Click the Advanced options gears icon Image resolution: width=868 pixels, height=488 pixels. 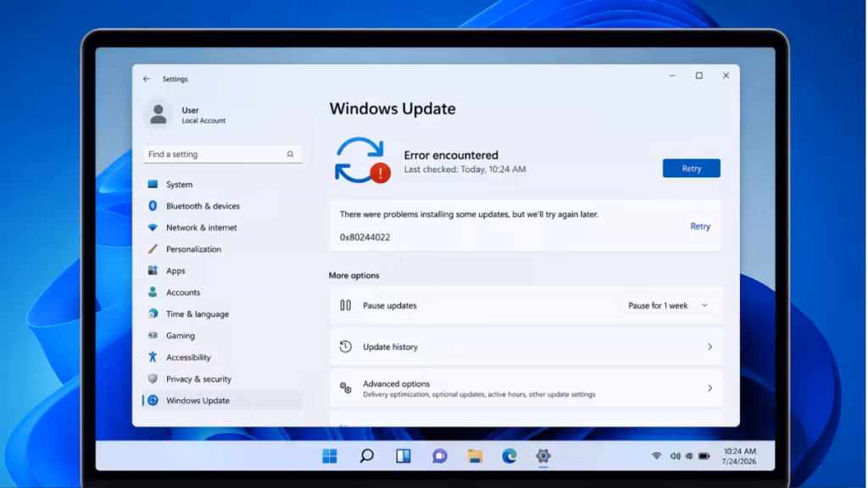[x=346, y=388]
